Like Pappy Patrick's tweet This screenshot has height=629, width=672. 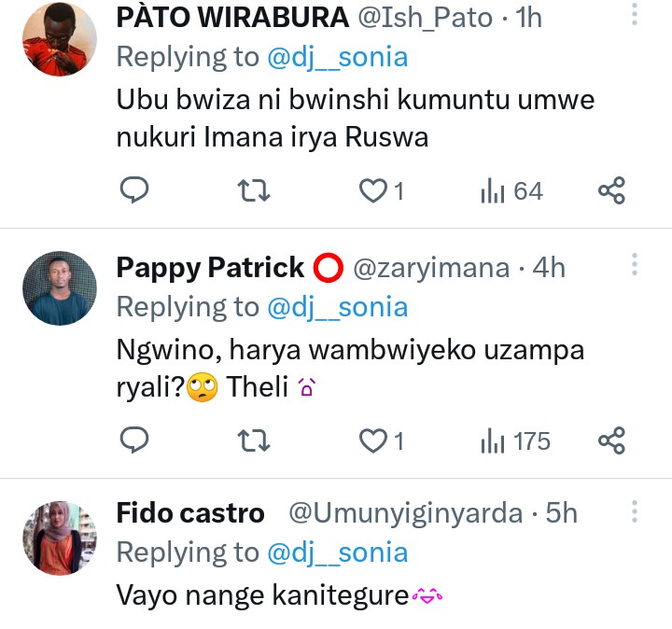click(x=373, y=440)
